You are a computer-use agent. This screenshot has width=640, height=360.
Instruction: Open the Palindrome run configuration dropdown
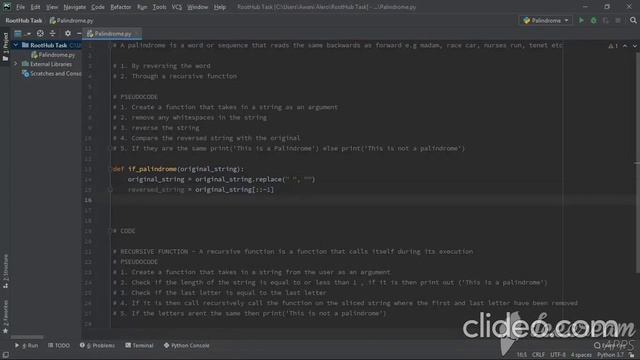pyautogui.click(x=546, y=20)
